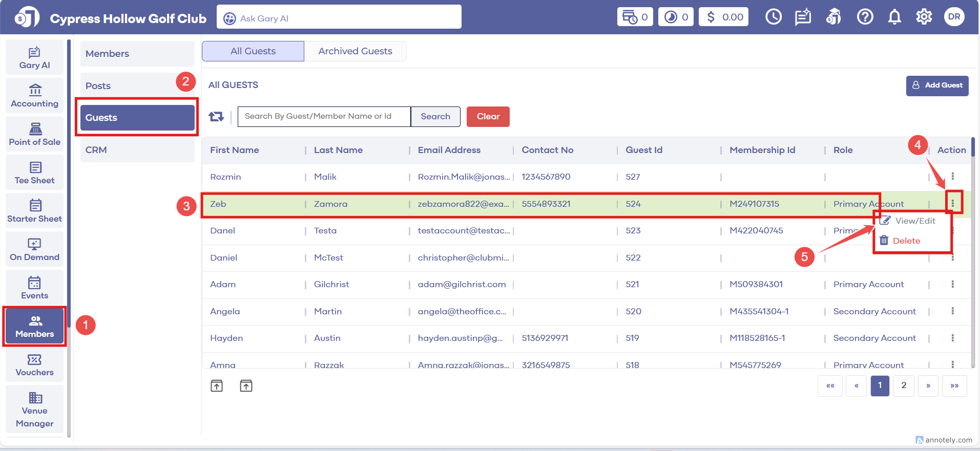Open the notifications bell icon
Image resolution: width=980 pixels, height=451 pixels.
894,17
